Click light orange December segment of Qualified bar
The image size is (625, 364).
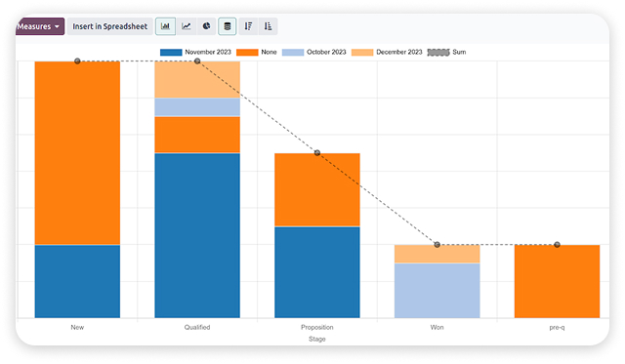[197, 80]
